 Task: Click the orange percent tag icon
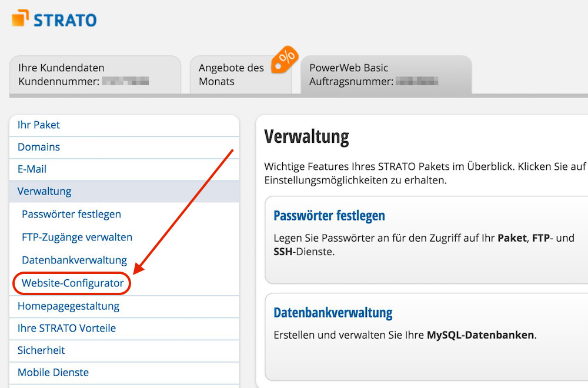point(285,59)
